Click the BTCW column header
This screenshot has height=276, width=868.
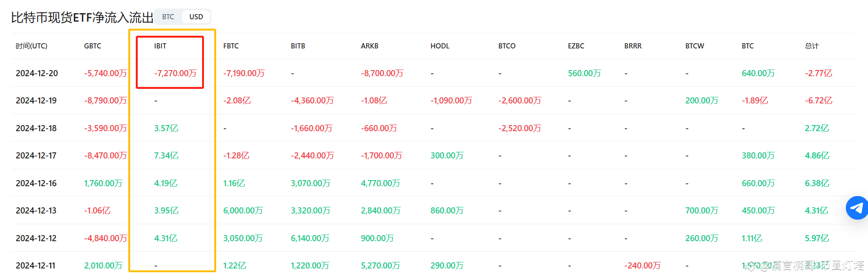click(695, 46)
